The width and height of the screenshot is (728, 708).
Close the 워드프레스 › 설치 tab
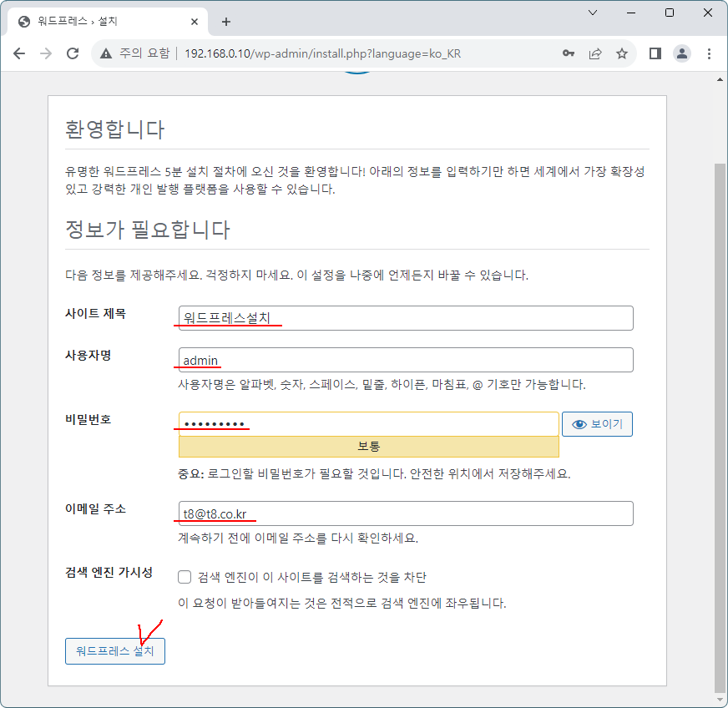[195, 22]
